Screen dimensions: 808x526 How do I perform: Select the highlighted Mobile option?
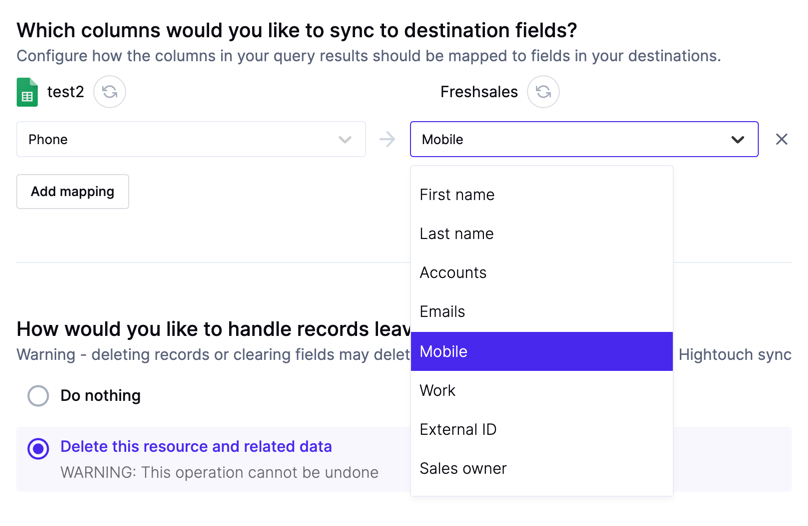[542, 351]
